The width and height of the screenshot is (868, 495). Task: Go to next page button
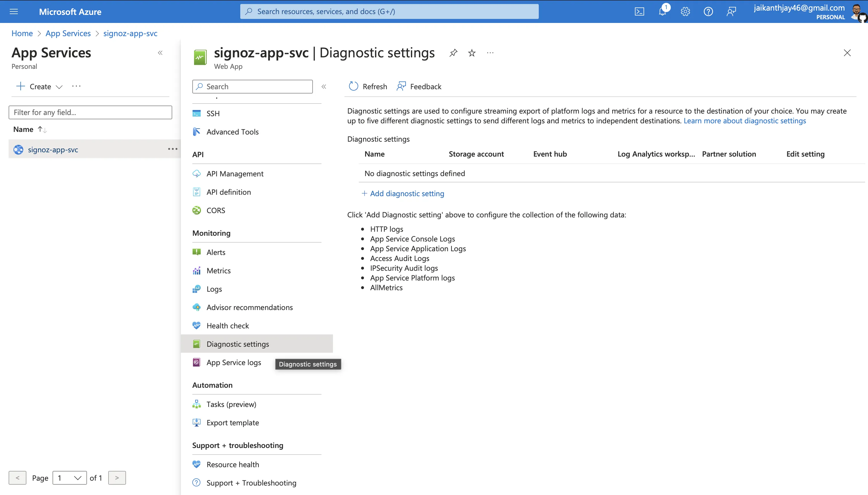pos(117,478)
